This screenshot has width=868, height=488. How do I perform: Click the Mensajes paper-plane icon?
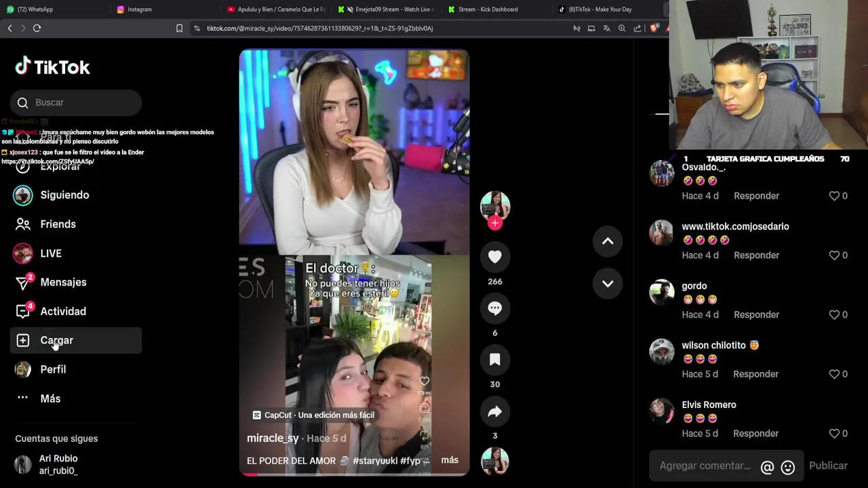click(x=22, y=283)
